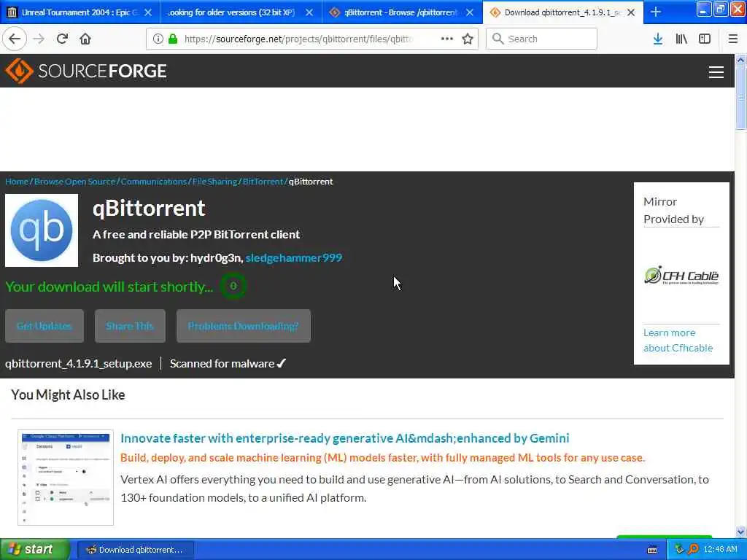Open the Communications breadcrumb link
Image resolution: width=747 pixels, height=560 pixels.
[153, 182]
